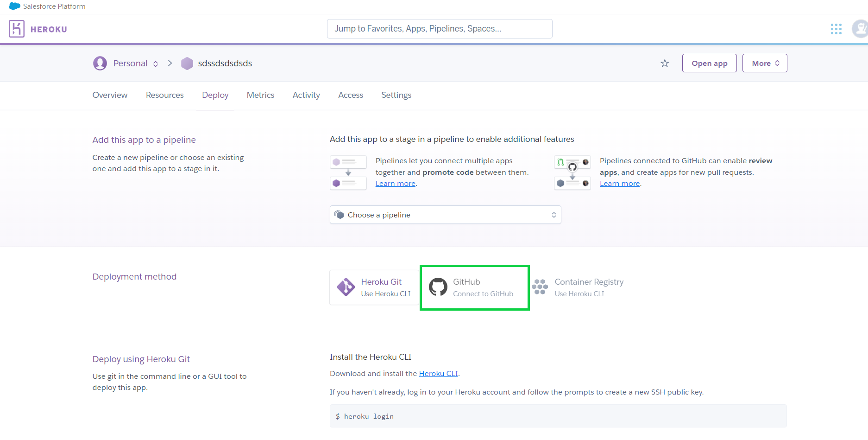Click the pipeline stages illustration
868x440 pixels.
(x=348, y=172)
